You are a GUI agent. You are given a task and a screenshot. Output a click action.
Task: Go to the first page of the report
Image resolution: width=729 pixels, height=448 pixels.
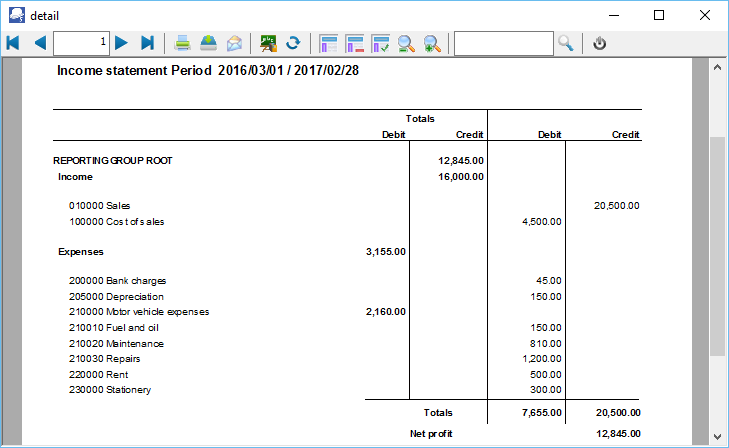13,43
